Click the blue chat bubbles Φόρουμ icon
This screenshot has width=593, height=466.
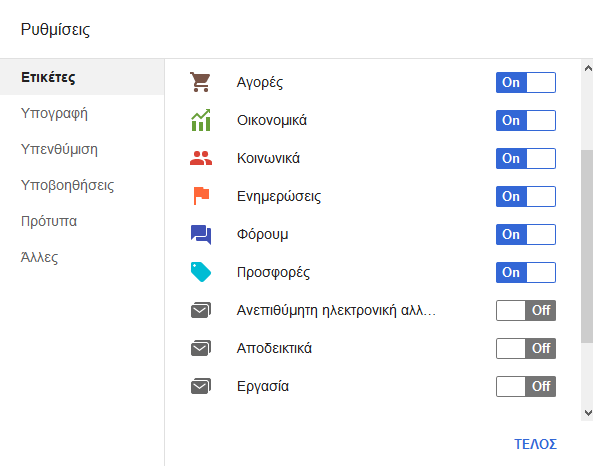[x=201, y=235]
